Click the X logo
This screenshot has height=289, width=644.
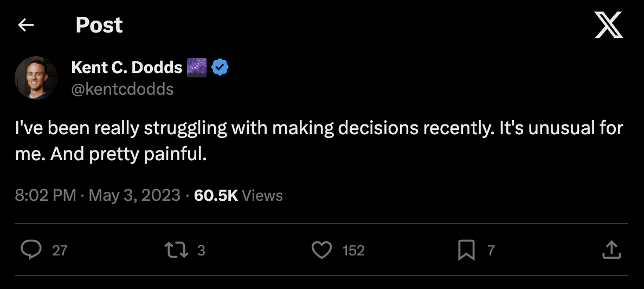609,25
